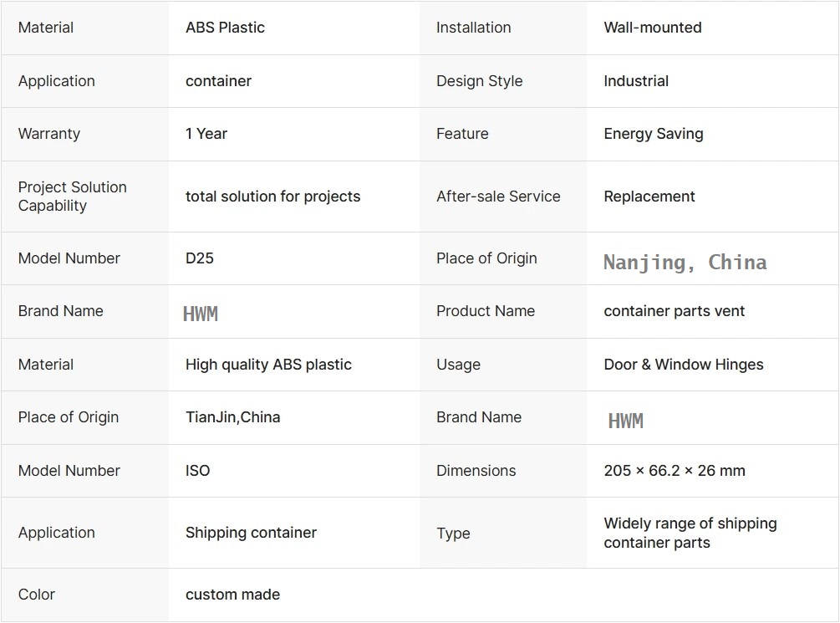Click the "Industrial" value text
Screen dimensions: 840x623
(x=636, y=81)
